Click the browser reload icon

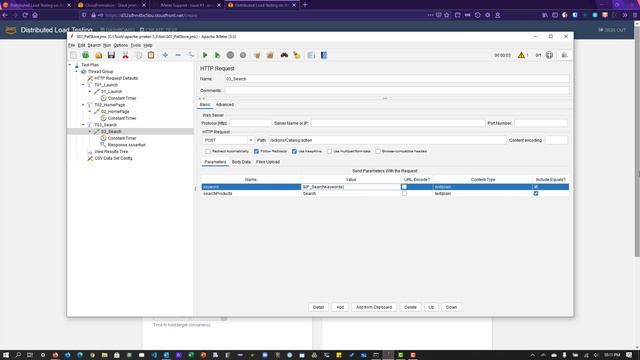[25, 15]
